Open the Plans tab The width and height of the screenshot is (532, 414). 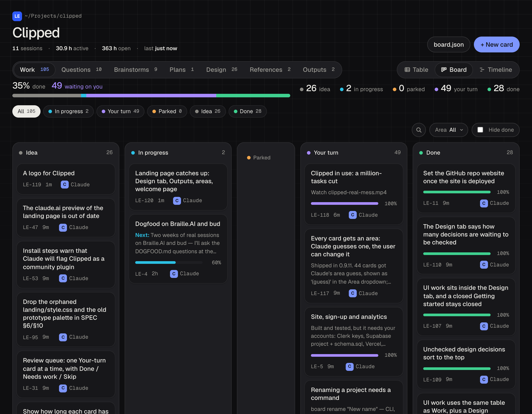point(182,70)
